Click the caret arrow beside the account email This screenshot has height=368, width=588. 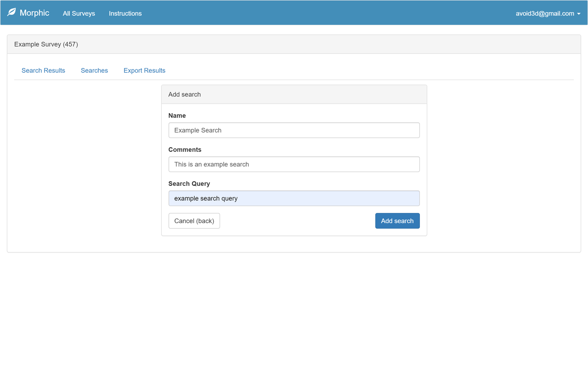pyautogui.click(x=579, y=14)
